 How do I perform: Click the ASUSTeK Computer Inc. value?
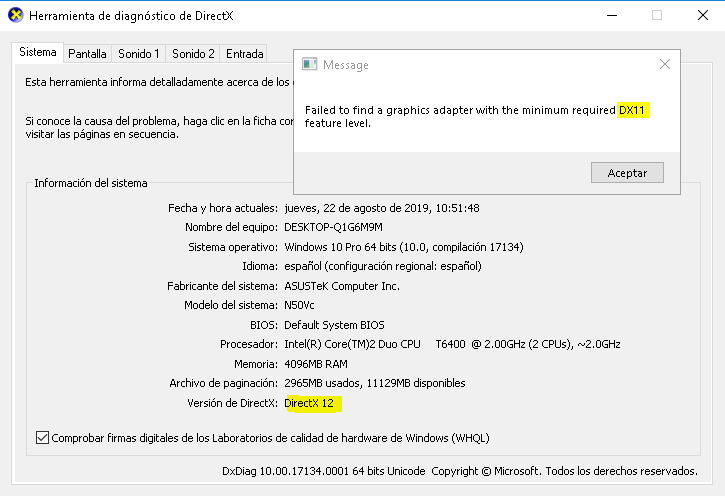[342, 286]
